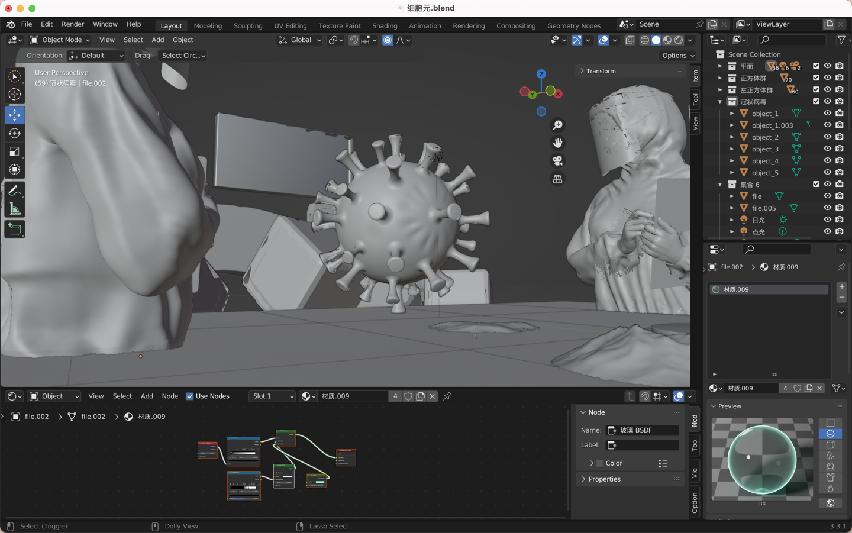Expand the Color section in Node panel
Image resolution: width=852 pixels, height=533 pixels.
pyautogui.click(x=591, y=463)
